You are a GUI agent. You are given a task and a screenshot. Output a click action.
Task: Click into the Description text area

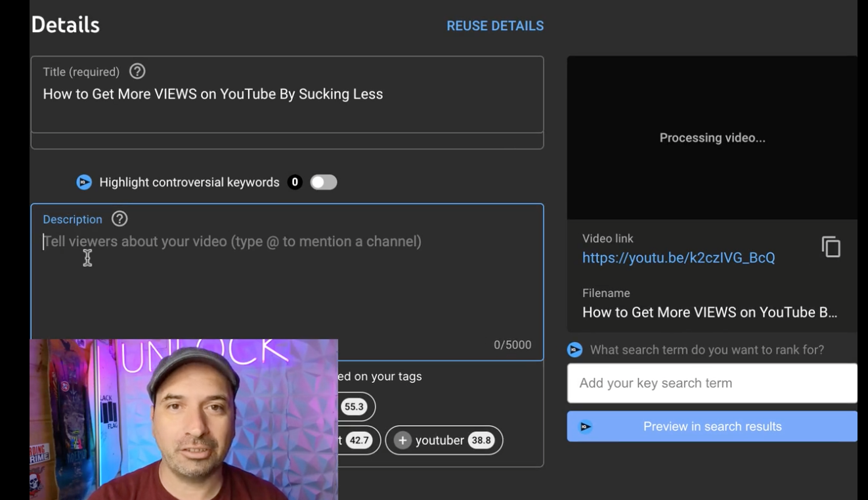[287, 282]
